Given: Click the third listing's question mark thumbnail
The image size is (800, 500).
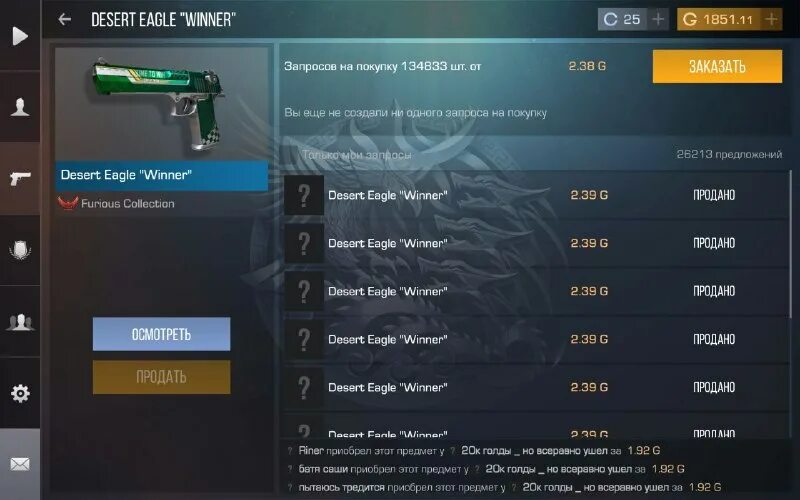Looking at the screenshot, I should (304, 291).
